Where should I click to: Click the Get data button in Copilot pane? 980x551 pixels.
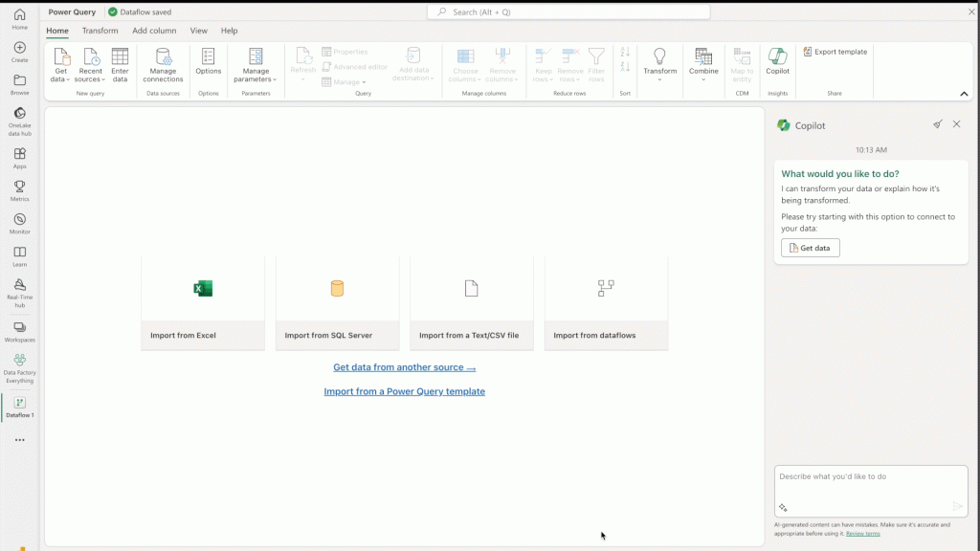(810, 247)
